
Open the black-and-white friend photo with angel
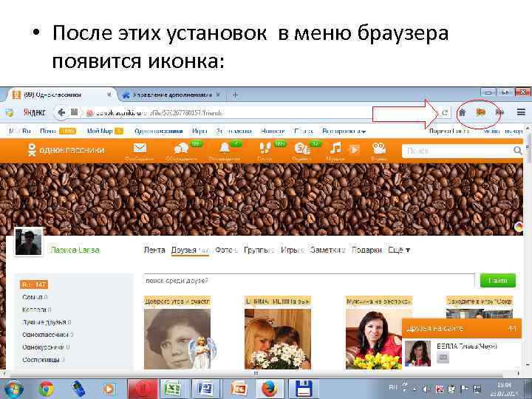tap(177, 338)
